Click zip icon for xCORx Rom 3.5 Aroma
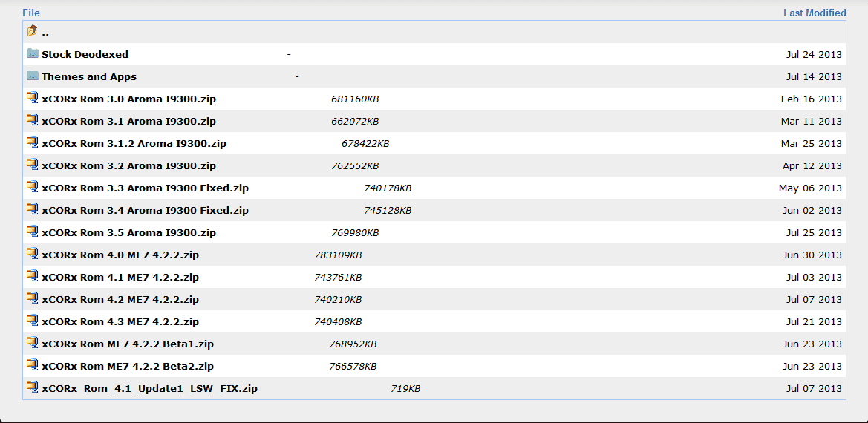 tap(32, 232)
